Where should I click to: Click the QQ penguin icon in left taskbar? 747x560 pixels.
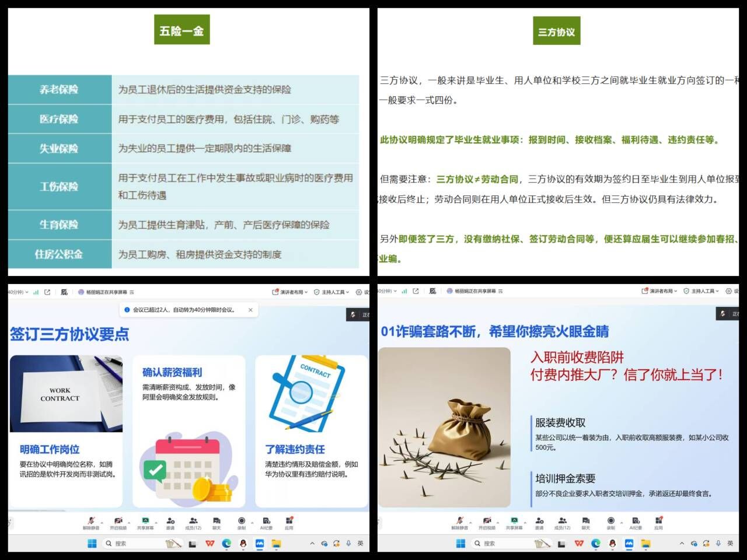[243, 543]
